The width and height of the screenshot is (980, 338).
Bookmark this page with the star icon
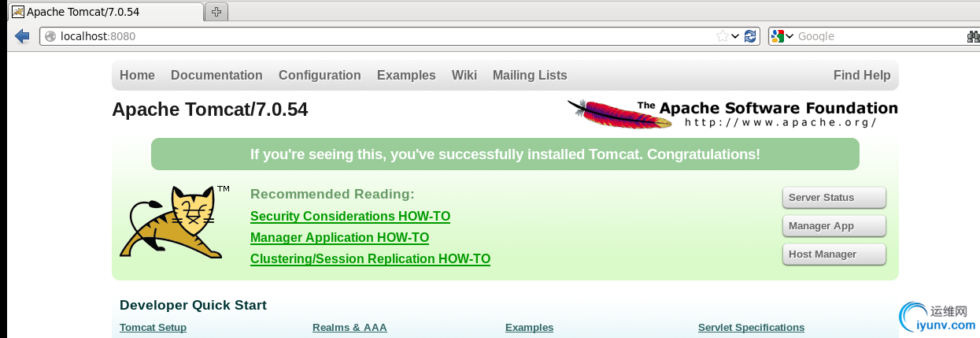point(722,36)
